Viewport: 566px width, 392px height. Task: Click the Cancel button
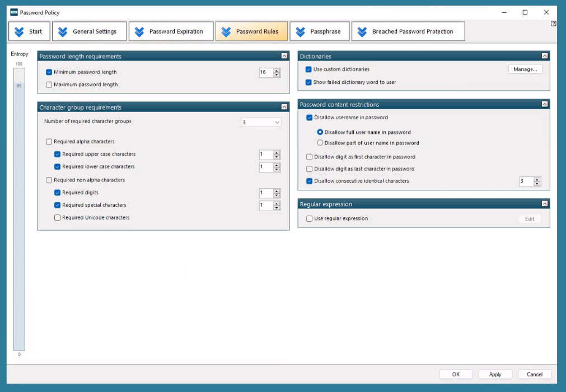point(535,374)
